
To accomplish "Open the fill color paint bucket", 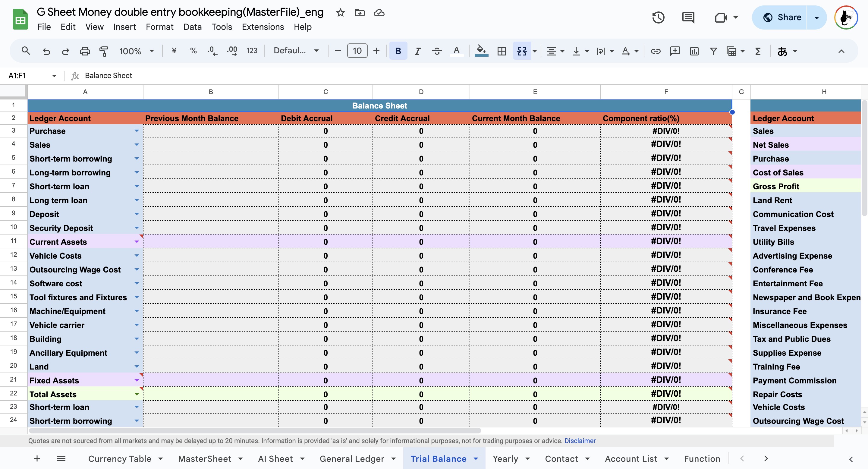I will [481, 51].
